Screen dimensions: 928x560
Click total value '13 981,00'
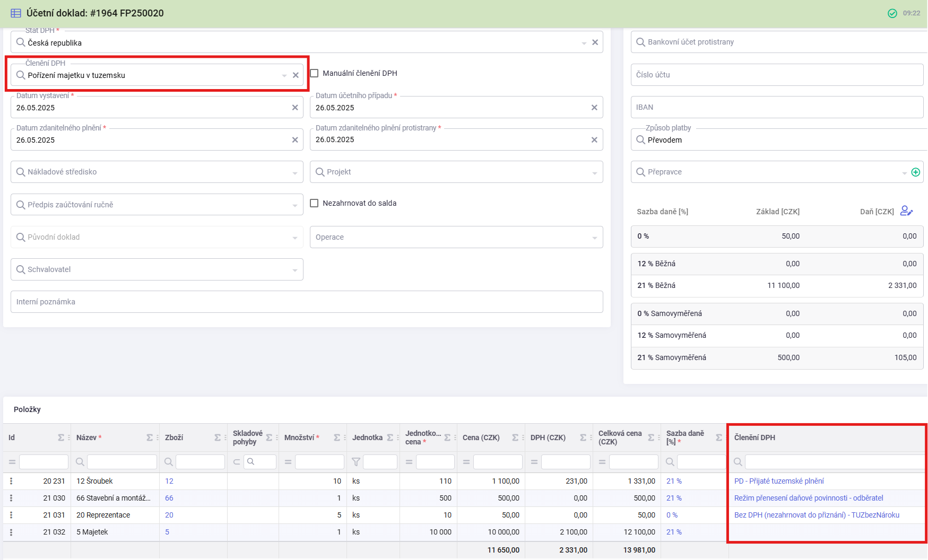(x=639, y=550)
